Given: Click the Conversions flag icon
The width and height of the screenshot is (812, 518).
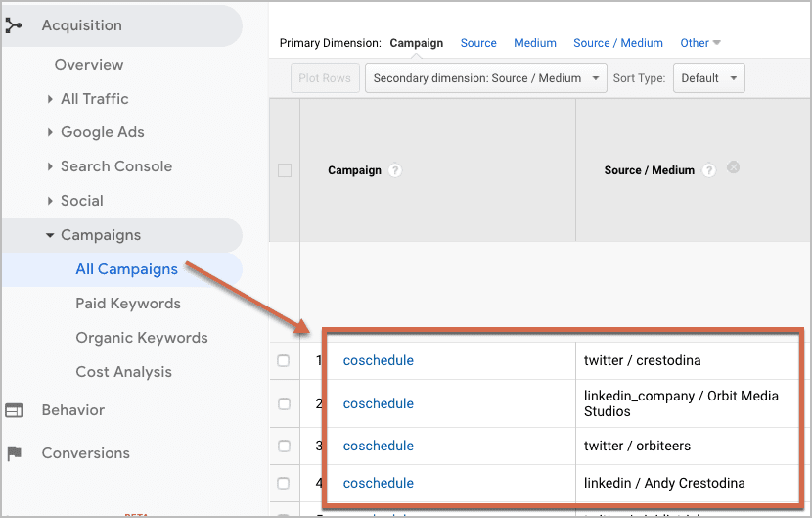Looking at the screenshot, I should 14,453.
